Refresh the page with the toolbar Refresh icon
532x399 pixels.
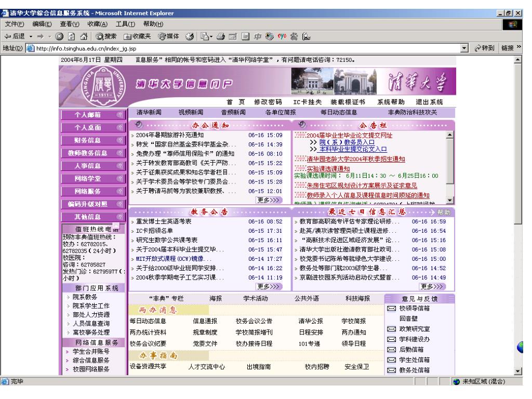coord(71,36)
